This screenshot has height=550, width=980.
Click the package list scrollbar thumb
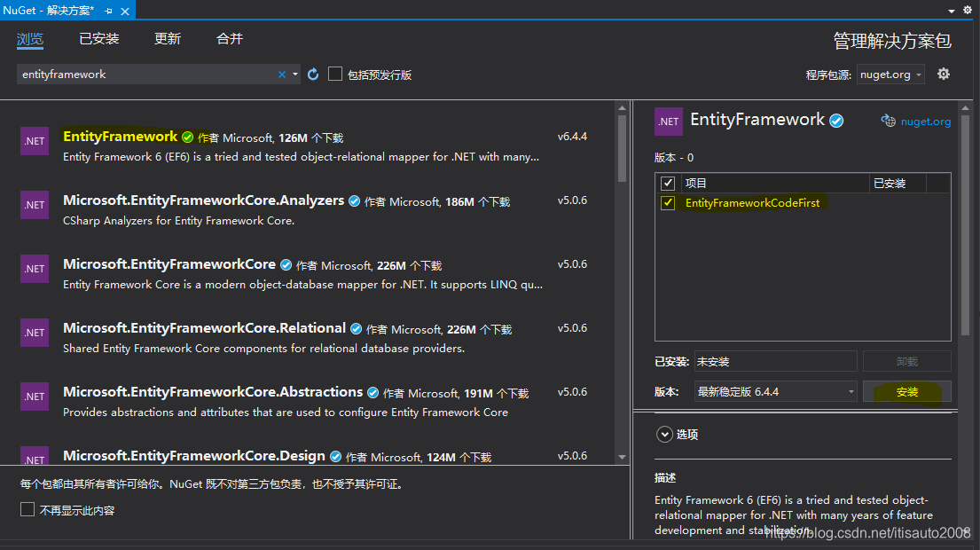tap(622, 148)
